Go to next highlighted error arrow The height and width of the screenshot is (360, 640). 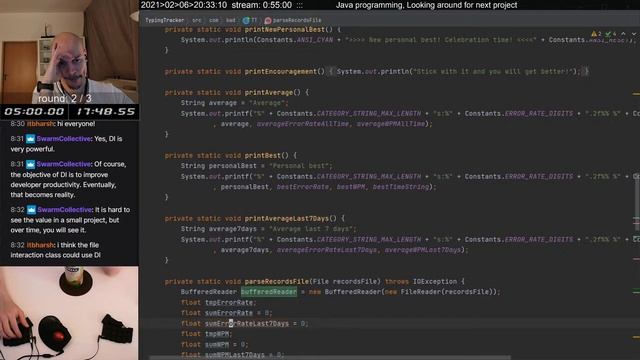[x=634, y=34]
